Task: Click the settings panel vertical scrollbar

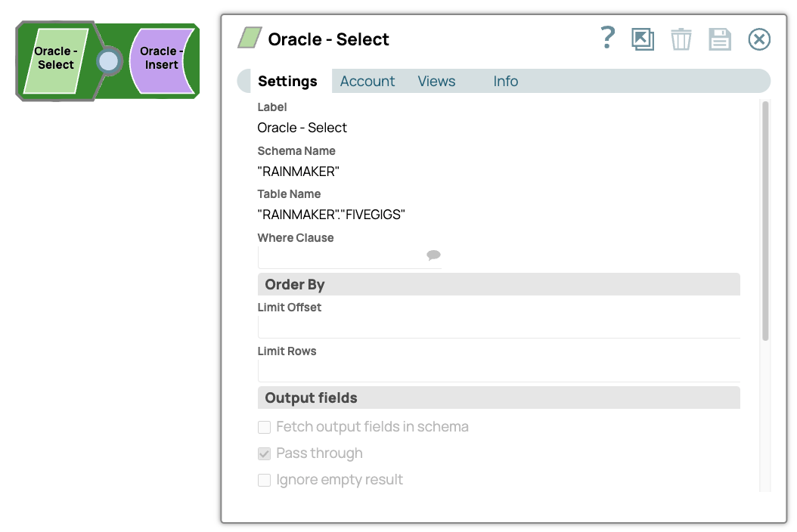Action: coord(765,221)
